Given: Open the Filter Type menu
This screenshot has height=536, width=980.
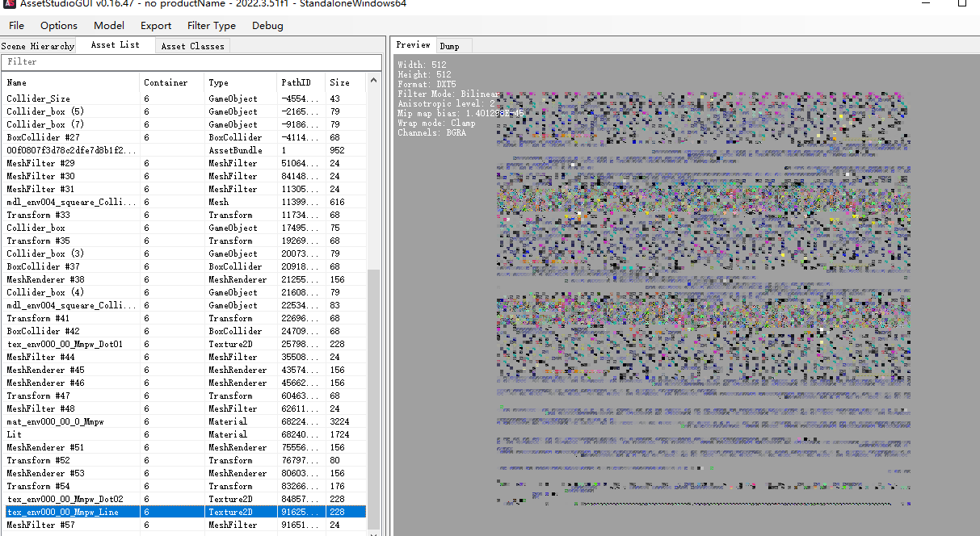Looking at the screenshot, I should pos(212,26).
